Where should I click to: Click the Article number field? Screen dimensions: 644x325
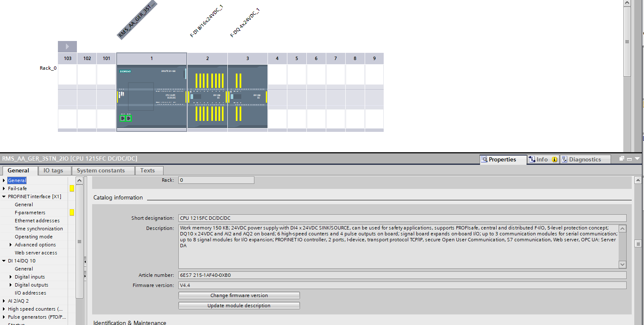click(402, 275)
